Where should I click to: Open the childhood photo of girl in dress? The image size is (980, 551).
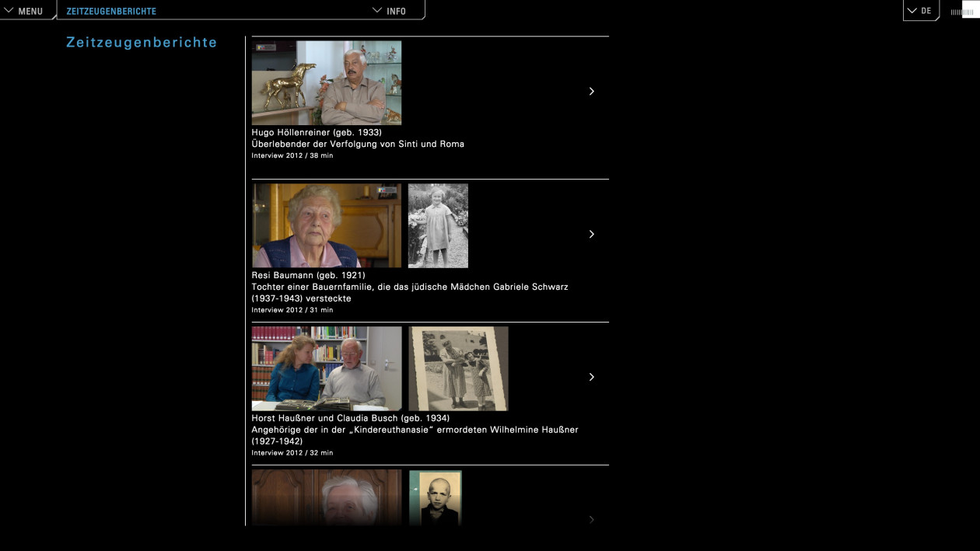tap(438, 225)
